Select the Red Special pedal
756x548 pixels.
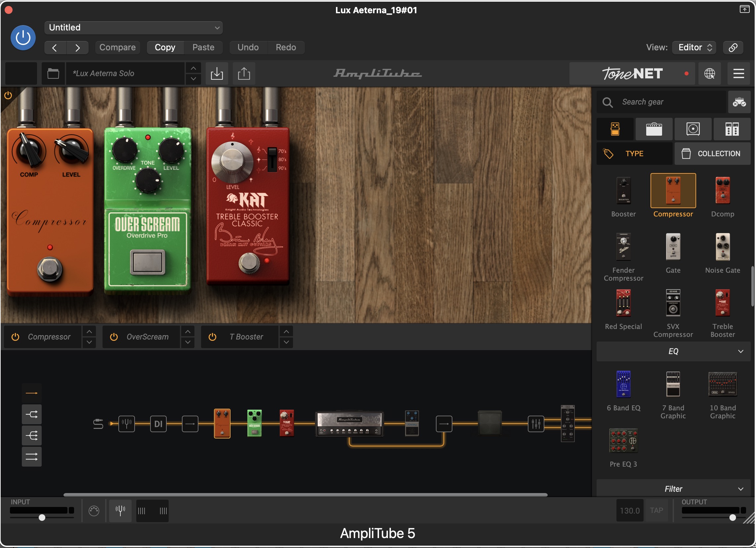click(623, 303)
